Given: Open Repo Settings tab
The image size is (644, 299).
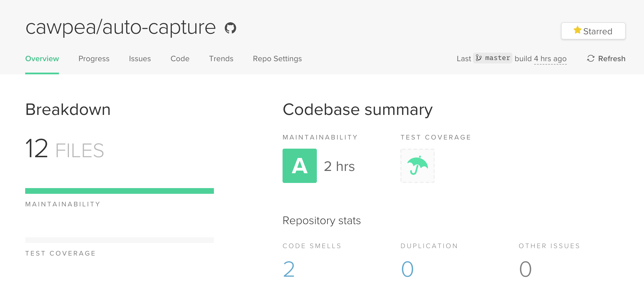Looking at the screenshot, I should 277,59.
